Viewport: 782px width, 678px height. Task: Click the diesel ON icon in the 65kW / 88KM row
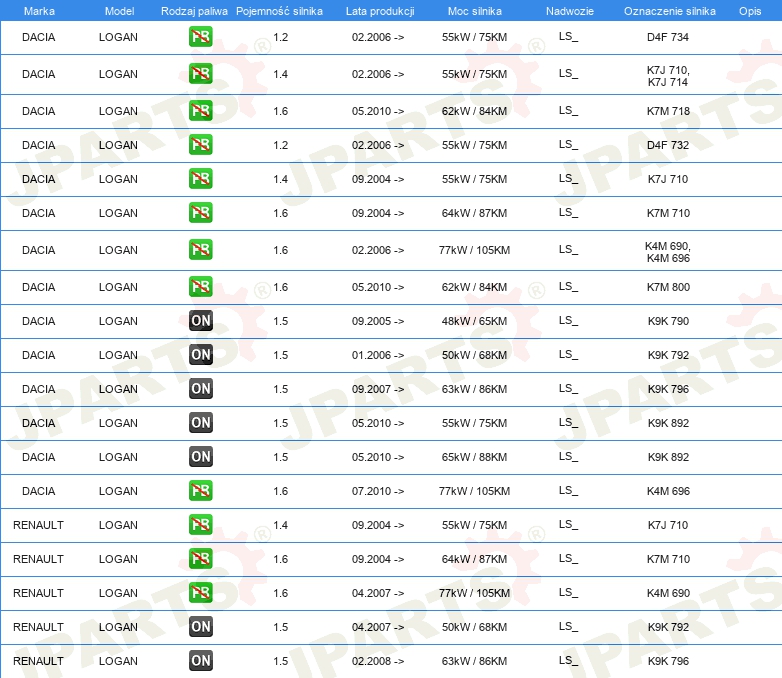(x=200, y=456)
